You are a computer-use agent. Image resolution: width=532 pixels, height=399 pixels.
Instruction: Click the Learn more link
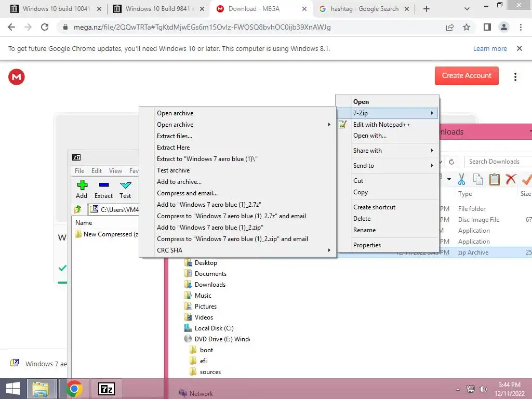click(490, 48)
